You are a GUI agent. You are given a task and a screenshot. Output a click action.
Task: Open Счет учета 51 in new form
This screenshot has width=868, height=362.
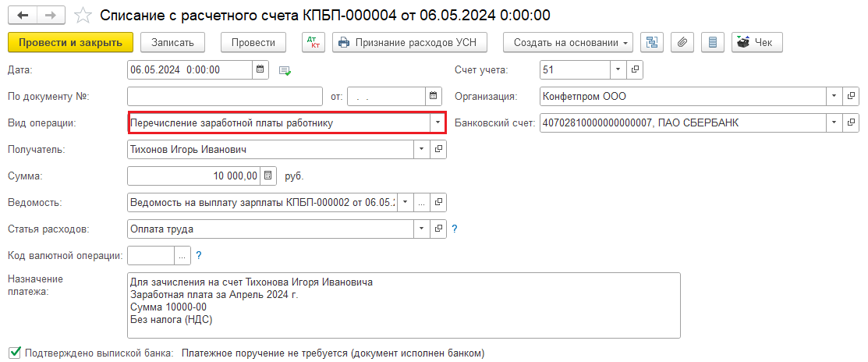coord(635,69)
